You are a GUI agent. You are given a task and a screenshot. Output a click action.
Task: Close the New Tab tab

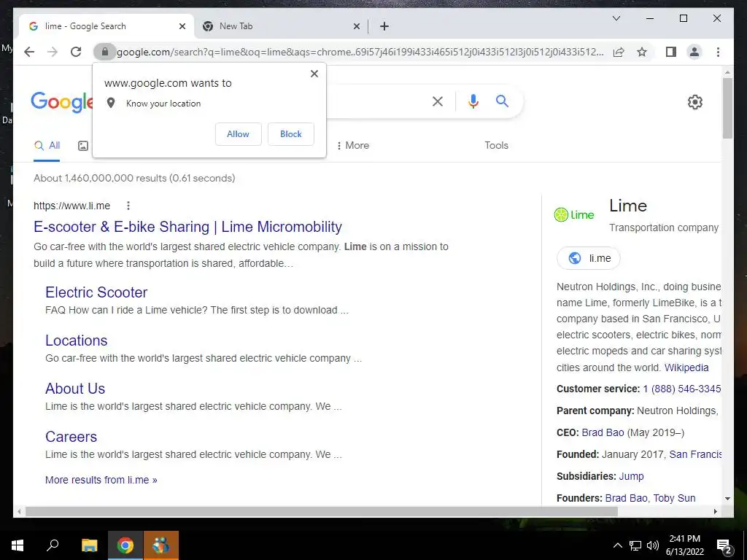(x=356, y=26)
